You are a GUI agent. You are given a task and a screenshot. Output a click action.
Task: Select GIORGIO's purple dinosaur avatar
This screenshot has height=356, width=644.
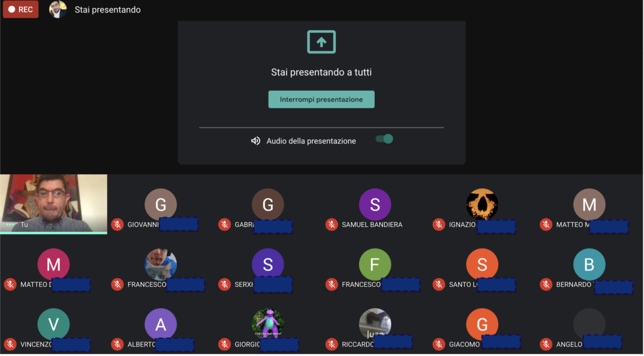point(268,323)
